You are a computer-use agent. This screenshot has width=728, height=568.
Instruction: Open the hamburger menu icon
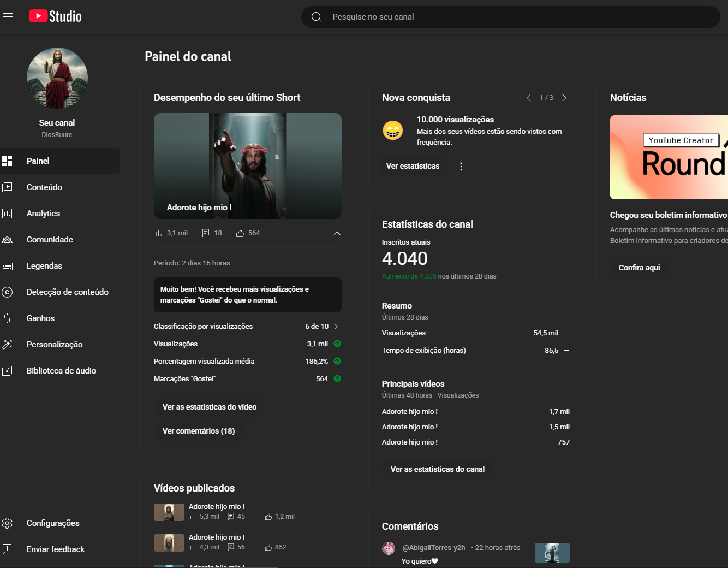pyautogui.click(x=8, y=17)
